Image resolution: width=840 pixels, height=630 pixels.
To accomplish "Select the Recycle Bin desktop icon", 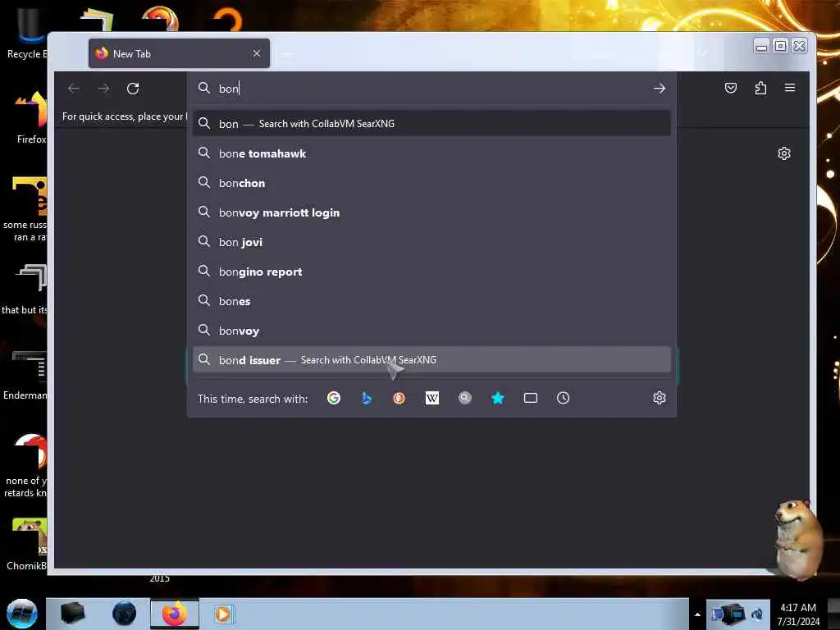I will (25, 34).
